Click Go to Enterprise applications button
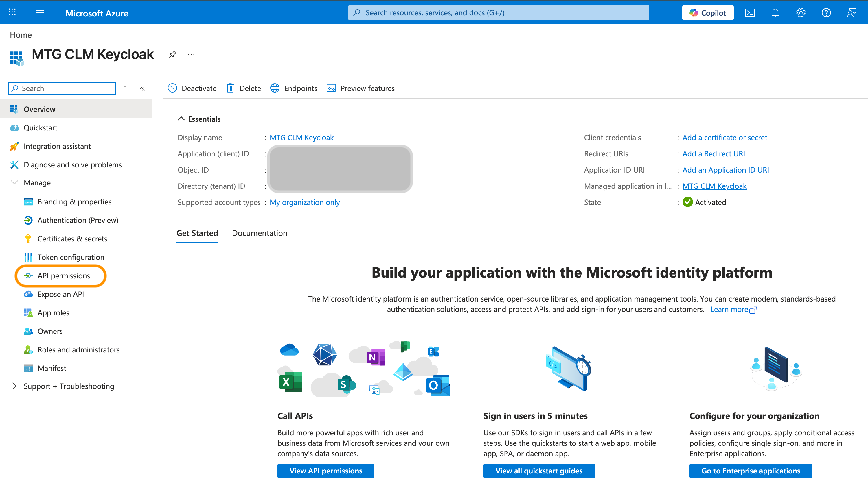The width and height of the screenshot is (868, 492). 751,471
